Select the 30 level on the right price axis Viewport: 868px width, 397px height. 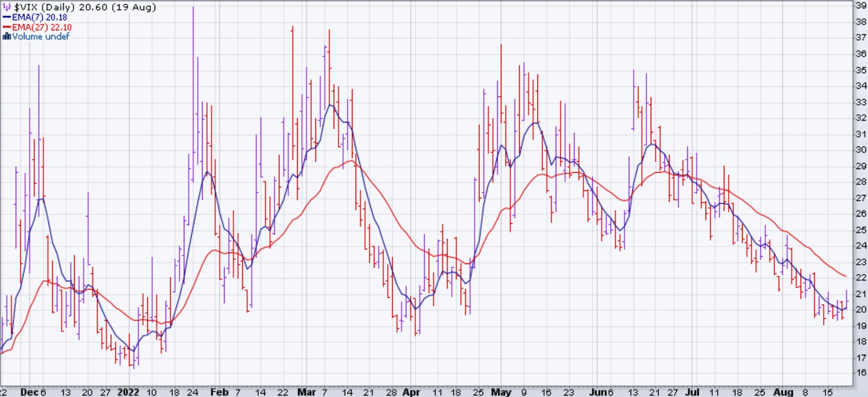tap(861, 150)
